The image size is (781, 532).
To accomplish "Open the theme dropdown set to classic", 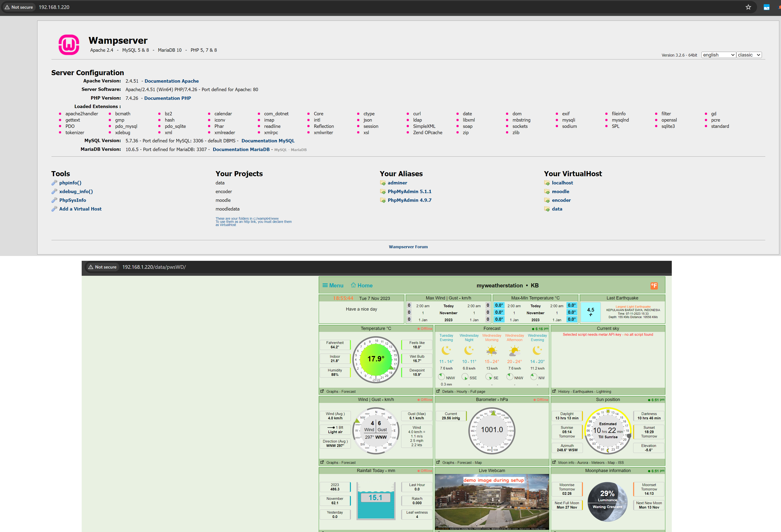I will (x=749, y=55).
